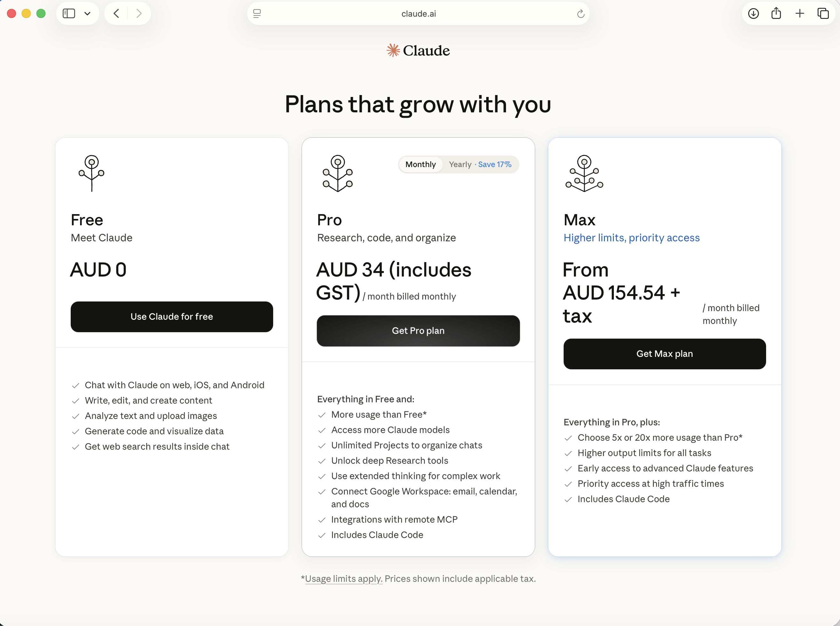
Task: Choose the Get Max plan button
Action: pyautogui.click(x=664, y=354)
